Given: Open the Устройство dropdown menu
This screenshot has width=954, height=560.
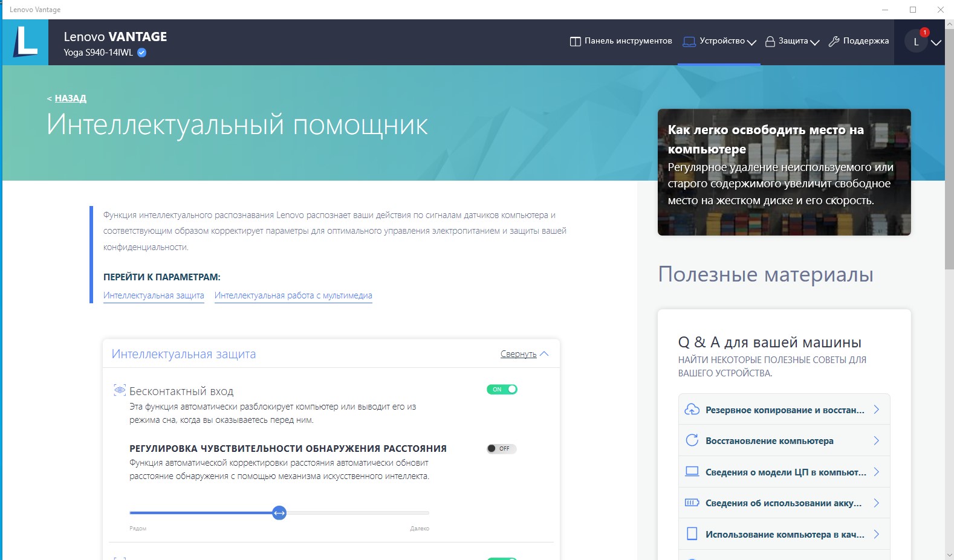Looking at the screenshot, I should point(720,41).
